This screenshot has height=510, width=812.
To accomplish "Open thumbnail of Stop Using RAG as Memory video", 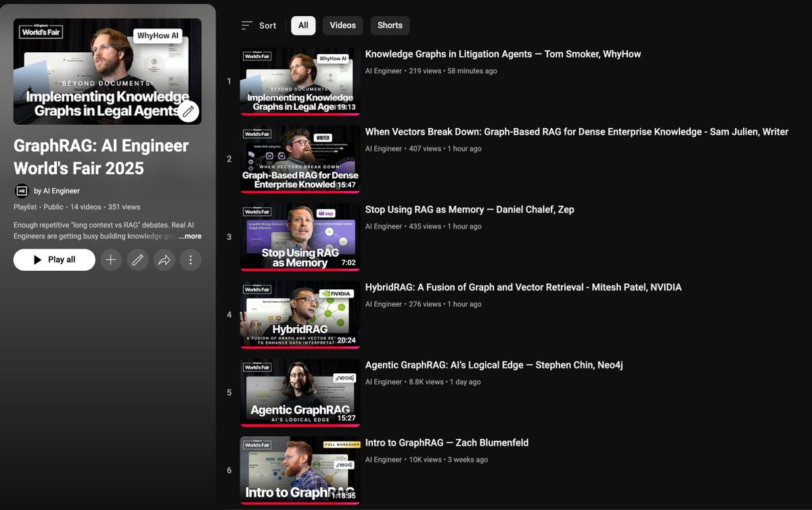I will pyautogui.click(x=300, y=237).
